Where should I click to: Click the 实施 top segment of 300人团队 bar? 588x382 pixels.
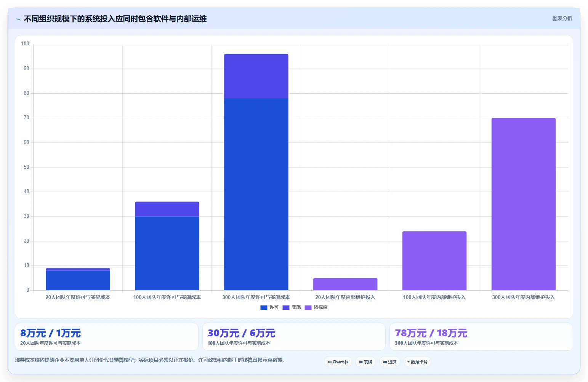click(x=256, y=76)
